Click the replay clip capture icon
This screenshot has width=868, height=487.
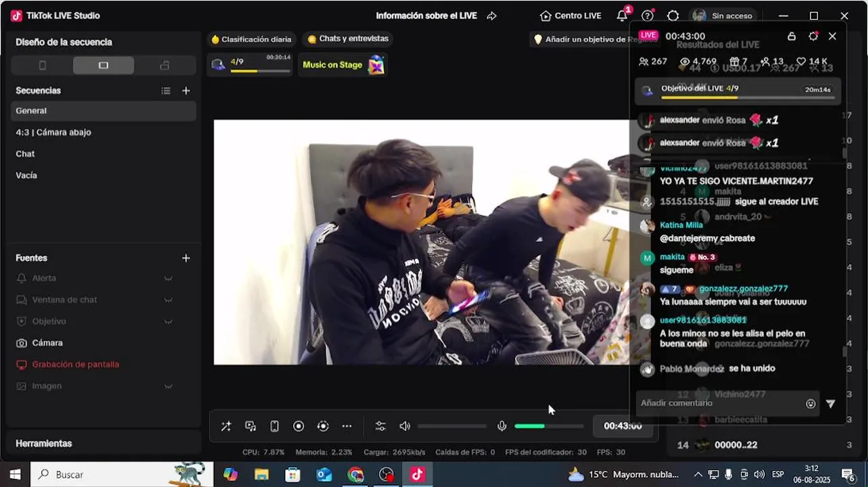pyautogui.click(x=322, y=426)
